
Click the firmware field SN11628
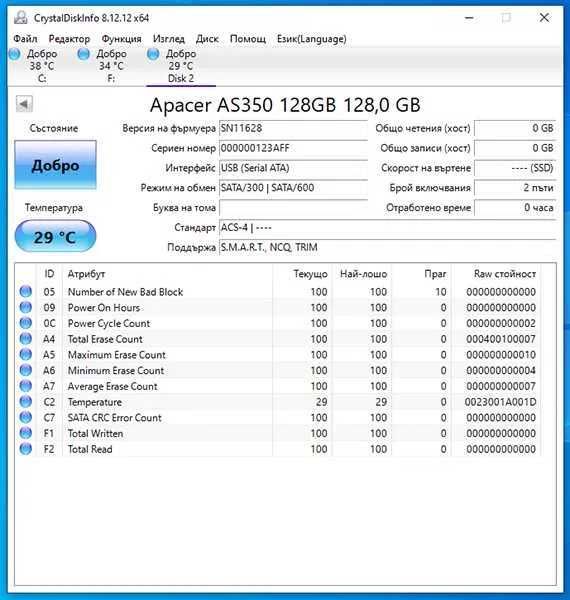(x=293, y=128)
